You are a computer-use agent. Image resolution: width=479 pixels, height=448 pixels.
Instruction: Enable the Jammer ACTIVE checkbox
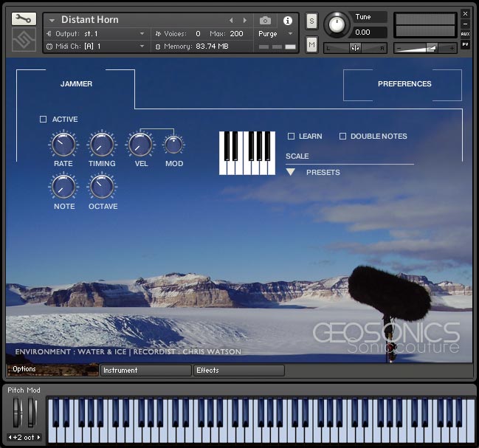point(43,120)
